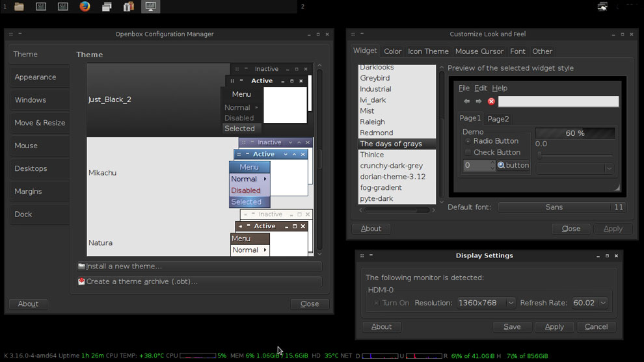This screenshot has width=644, height=362.
Task: Open the package boxes icon in top panel
Action: pos(129,6)
